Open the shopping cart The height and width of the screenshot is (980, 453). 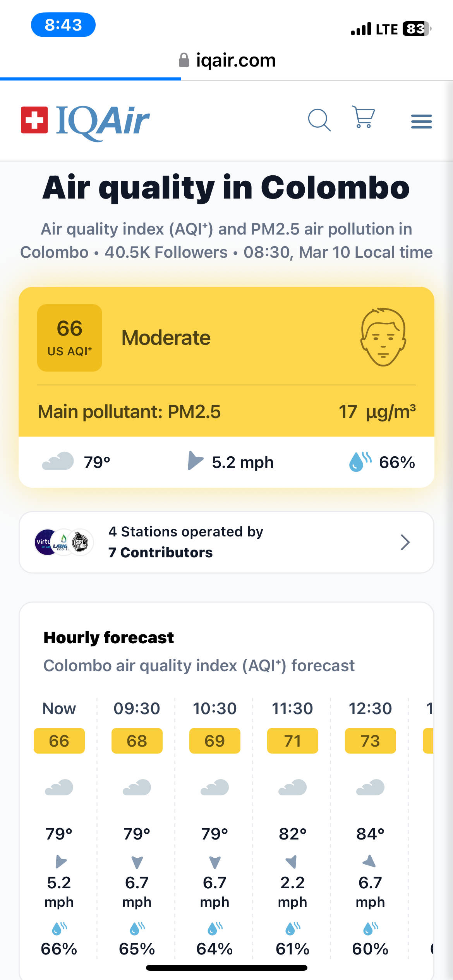coord(364,117)
